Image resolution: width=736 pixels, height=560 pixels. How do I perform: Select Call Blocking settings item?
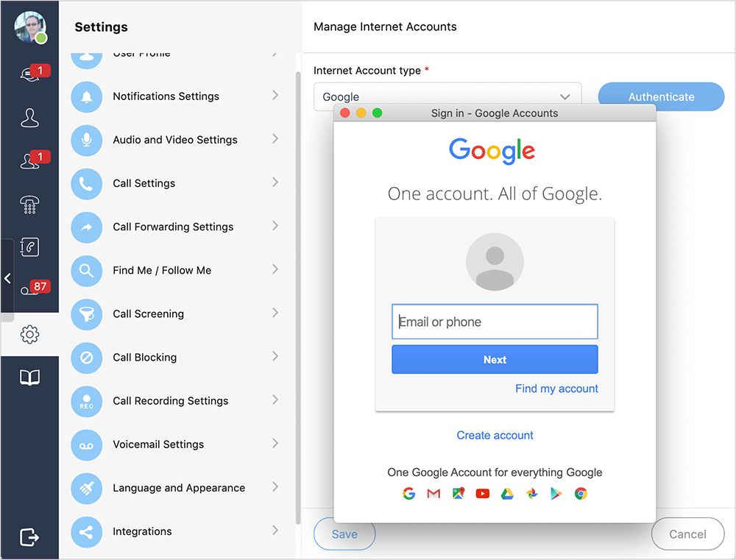point(144,357)
